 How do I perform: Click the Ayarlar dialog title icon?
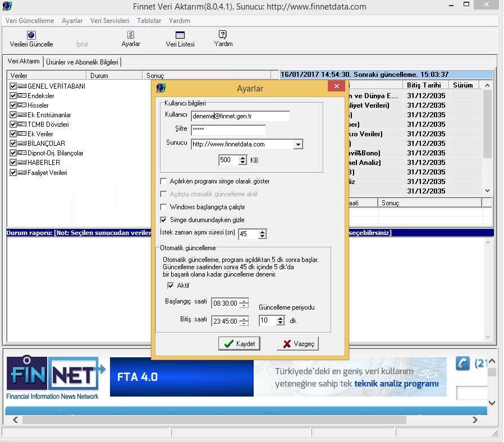(x=161, y=88)
